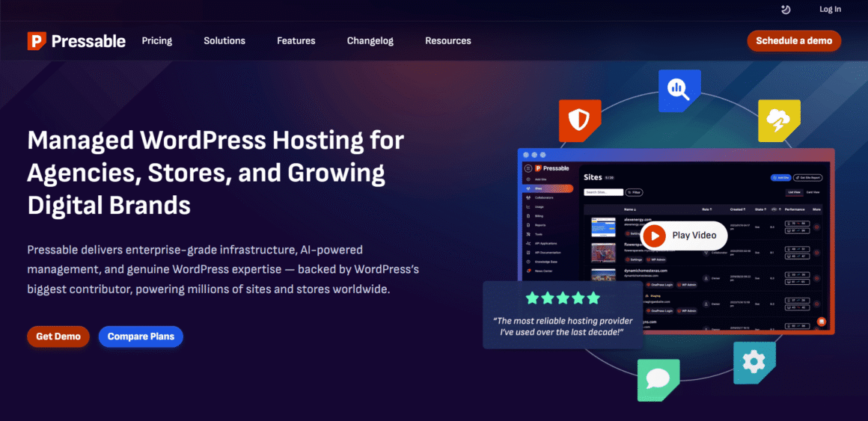This screenshot has height=421, width=868.
Task: Play the video with the orange play icon
Action: 654,236
